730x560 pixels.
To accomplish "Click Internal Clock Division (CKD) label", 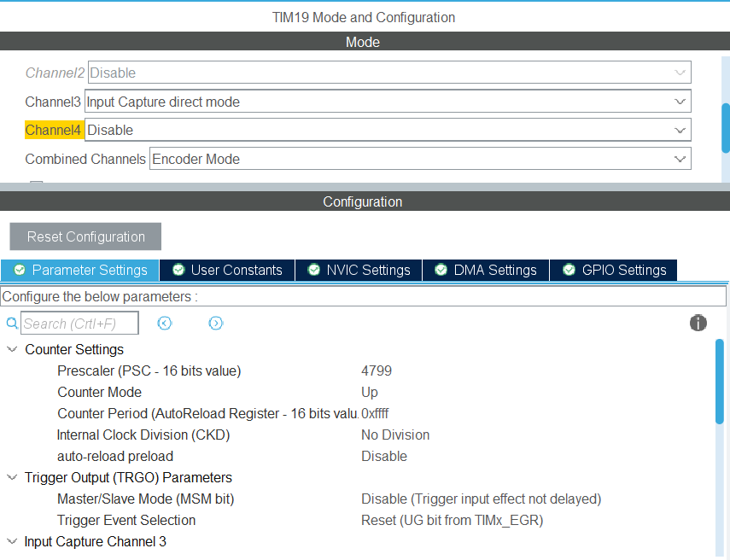I will (x=143, y=435).
